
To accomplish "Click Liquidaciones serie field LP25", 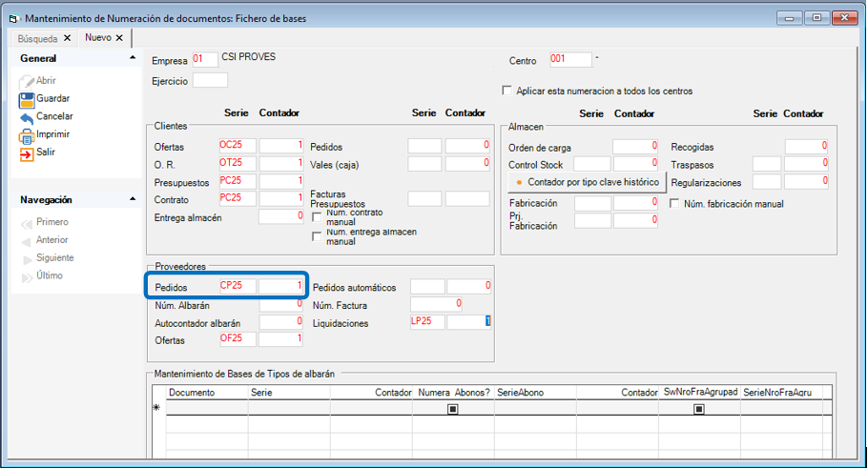I will [427, 322].
